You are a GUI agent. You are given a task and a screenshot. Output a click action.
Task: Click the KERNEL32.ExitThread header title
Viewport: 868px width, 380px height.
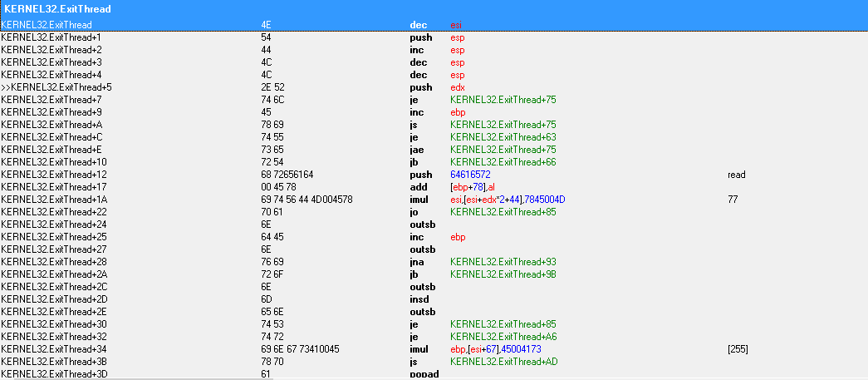[x=58, y=8]
